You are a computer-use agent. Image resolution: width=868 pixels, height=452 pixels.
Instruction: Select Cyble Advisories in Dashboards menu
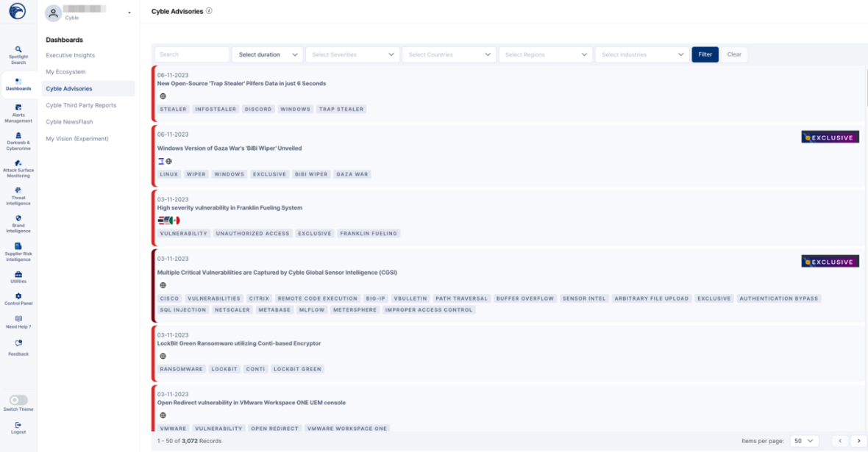tap(88, 88)
